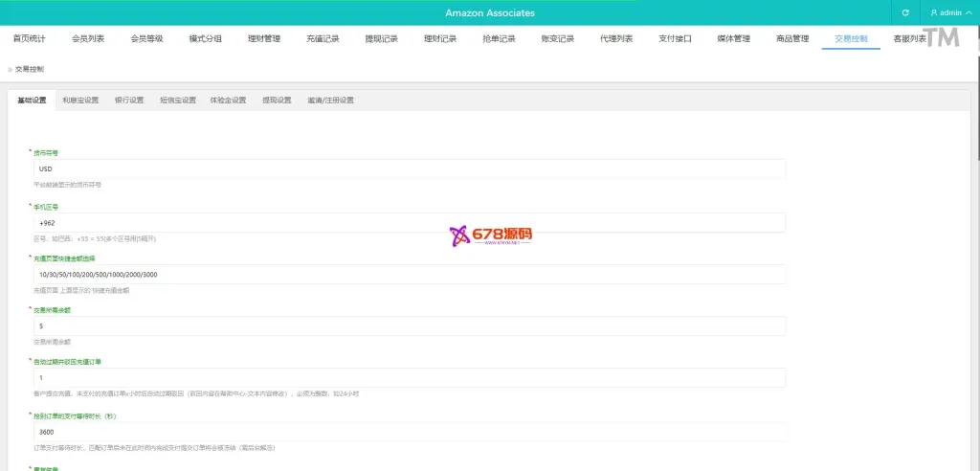Open the 首页统计 menu item
980x471 pixels.
(x=29, y=39)
